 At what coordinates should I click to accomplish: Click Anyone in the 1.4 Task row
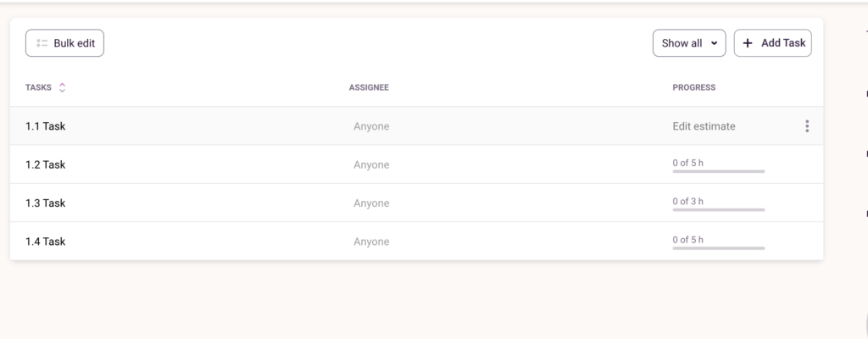(x=371, y=242)
